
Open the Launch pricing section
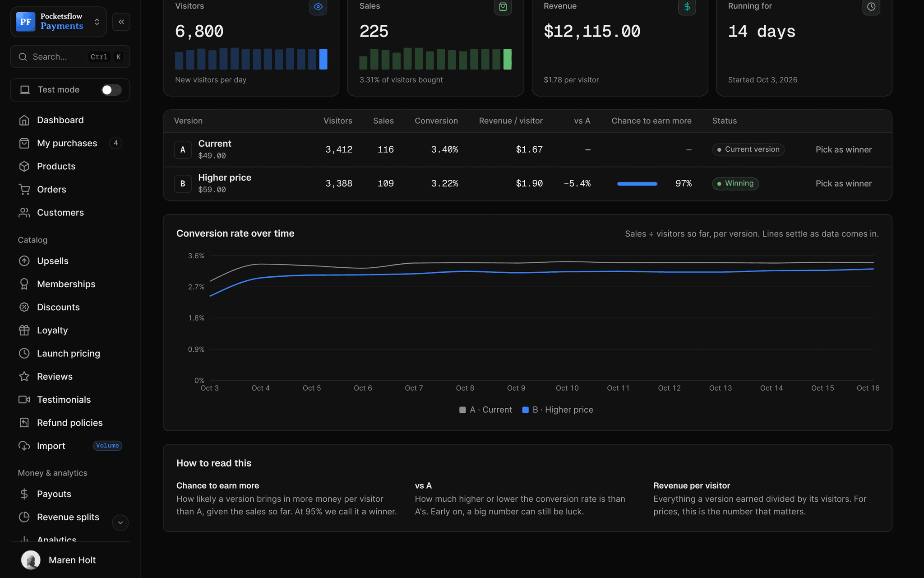(70, 353)
